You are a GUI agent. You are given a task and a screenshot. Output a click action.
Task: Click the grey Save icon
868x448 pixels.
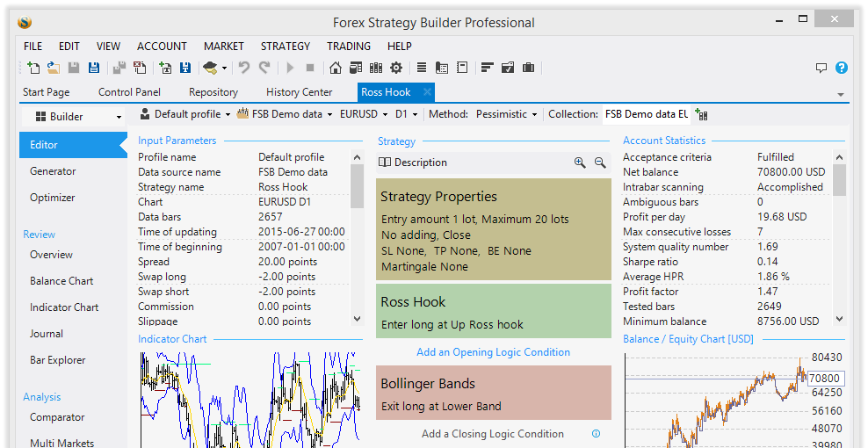point(74,68)
